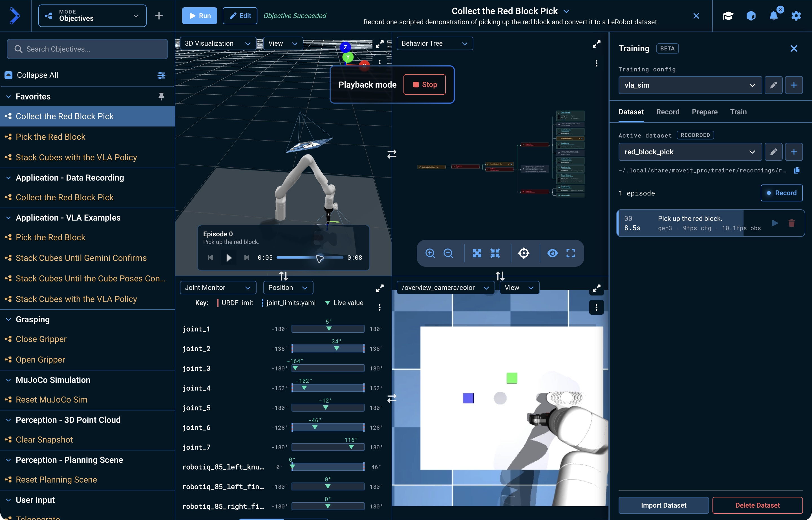Open the Behavior Tree pane dropdown
Viewport: 812px width, 520px height.
click(x=434, y=44)
